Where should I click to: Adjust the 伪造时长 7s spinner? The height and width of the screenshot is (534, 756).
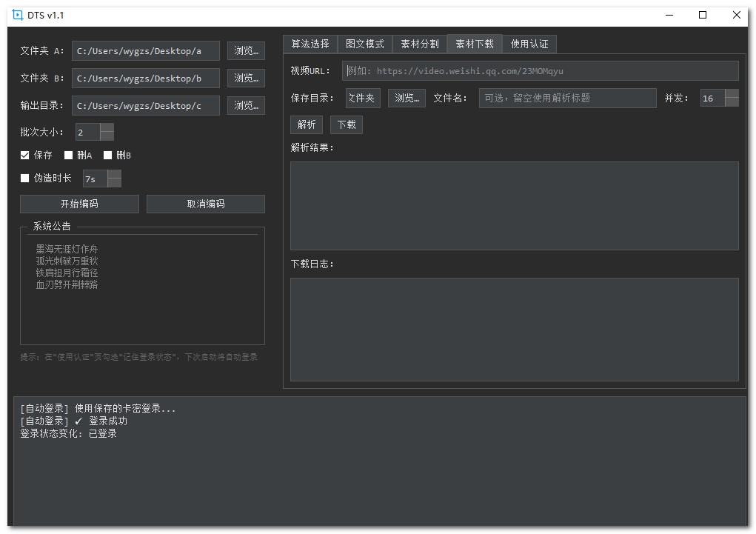114,178
